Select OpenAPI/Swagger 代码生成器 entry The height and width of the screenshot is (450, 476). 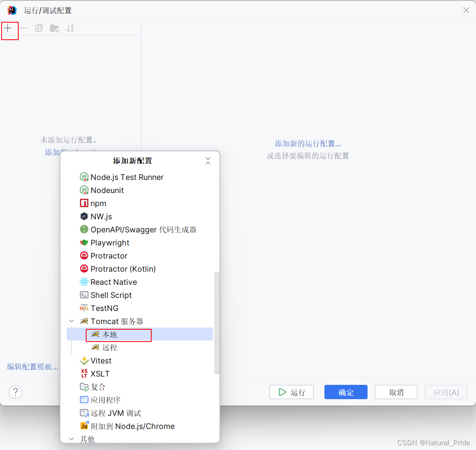(x=140, y=230)
